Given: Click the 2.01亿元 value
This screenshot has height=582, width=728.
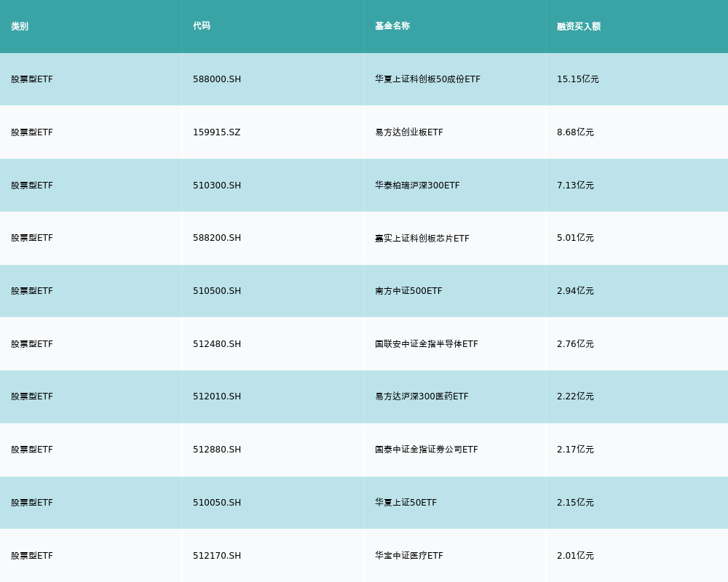Looking at the screenshot, I should click(575, 556).
